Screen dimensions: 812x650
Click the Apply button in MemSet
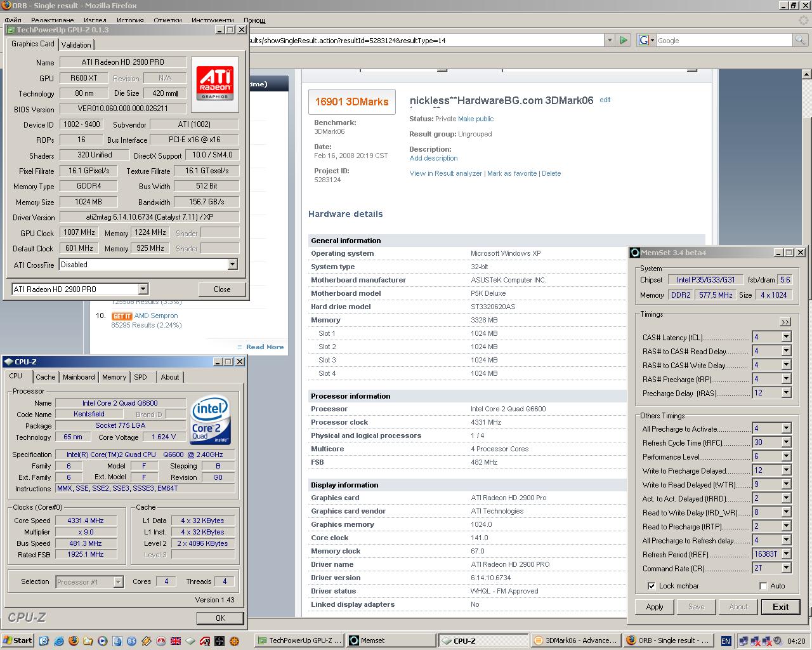tap(655, 607)
